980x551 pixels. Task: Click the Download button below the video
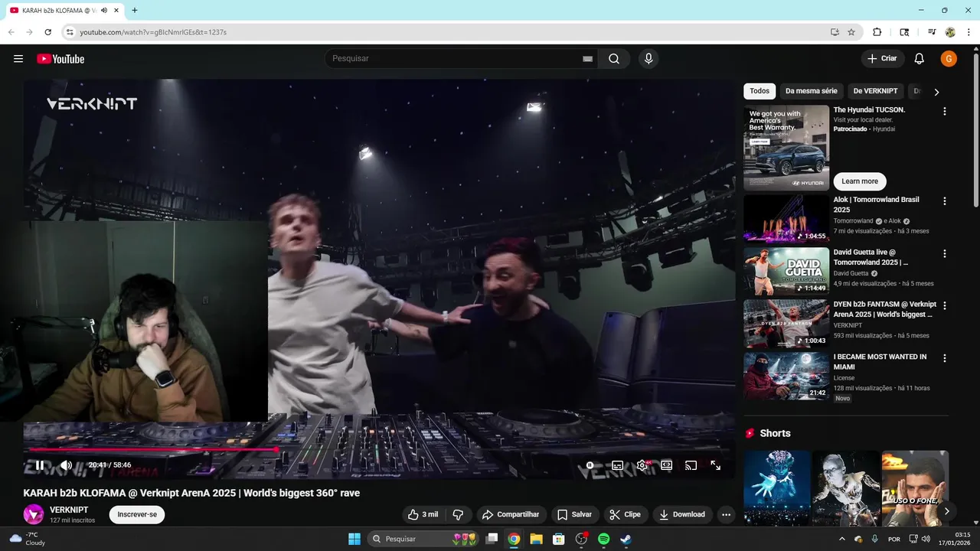(x=682, y=514)
